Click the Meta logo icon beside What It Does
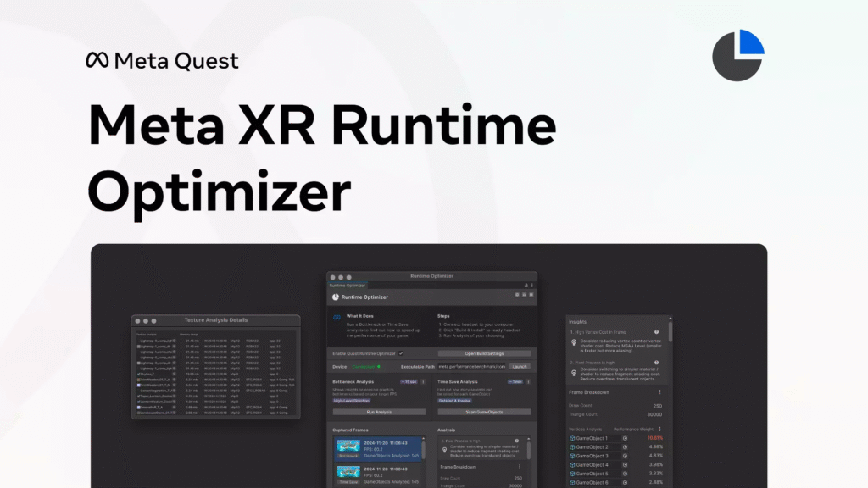The height and width of the screenshot is (488, 868). (x=337, y=317)
